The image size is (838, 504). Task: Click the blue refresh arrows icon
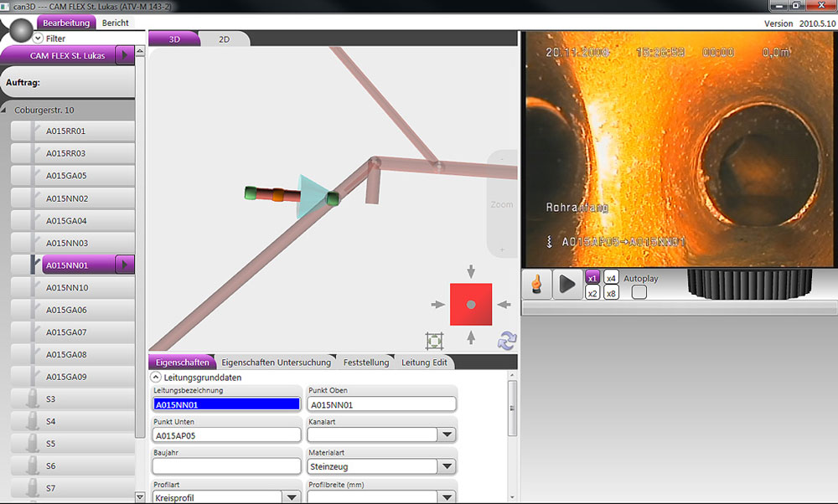tap(507, 340)
